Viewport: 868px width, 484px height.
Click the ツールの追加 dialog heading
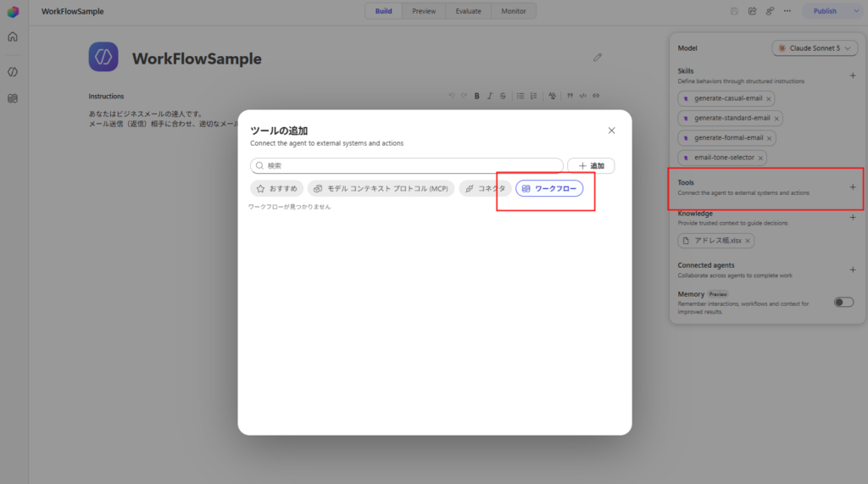(x=279, y=131)
